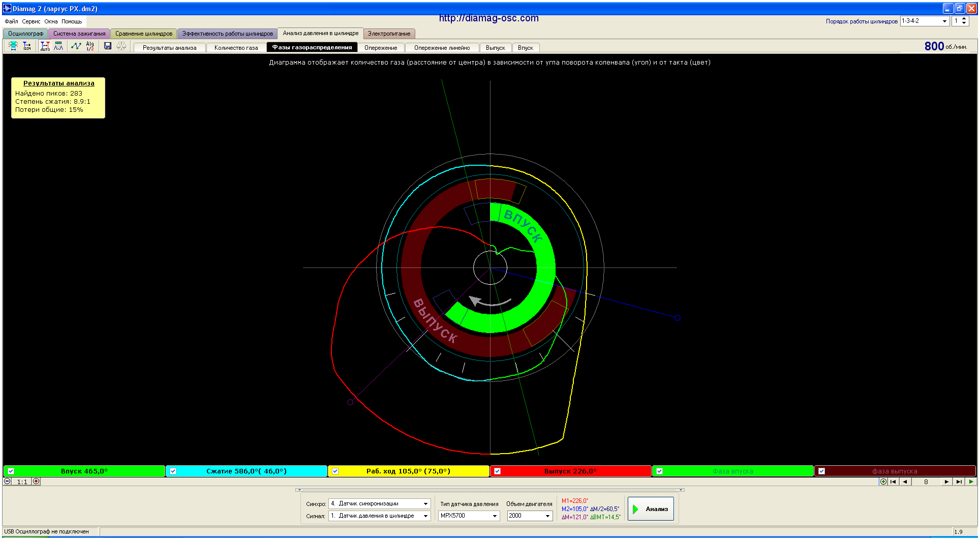The height and width of the screenshot is (538, 980).
Task: Collapse the bottom panel using right arrow
Action: point(681,490)
